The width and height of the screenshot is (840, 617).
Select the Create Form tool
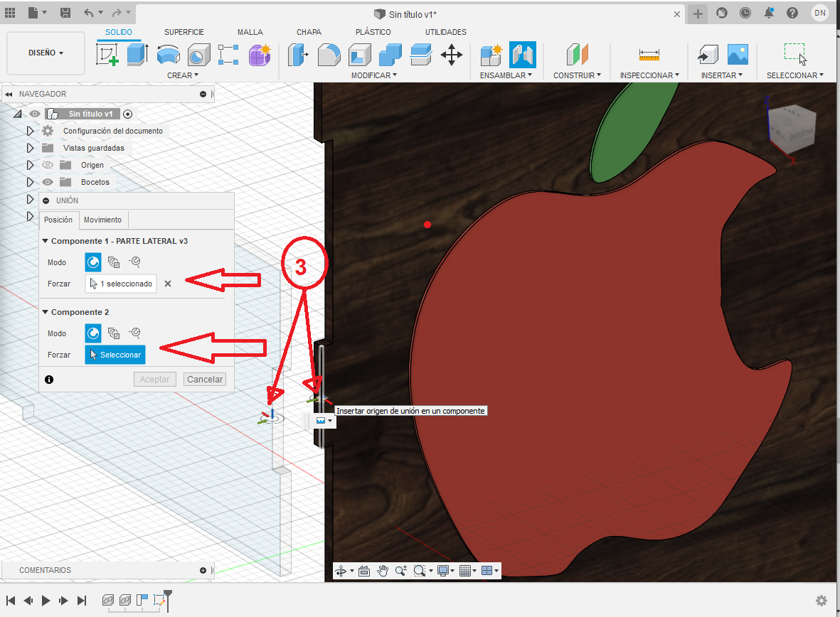click(260, 55)
